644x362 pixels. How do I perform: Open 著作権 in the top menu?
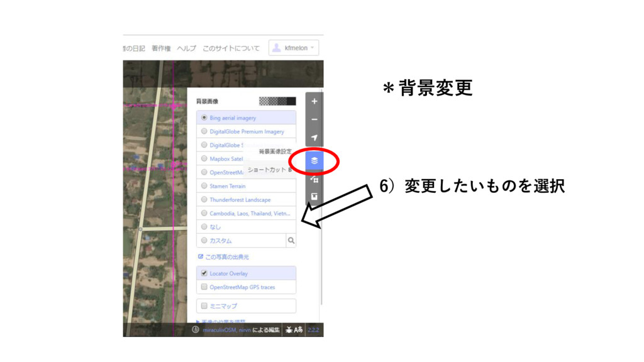(x=161, y=48)
